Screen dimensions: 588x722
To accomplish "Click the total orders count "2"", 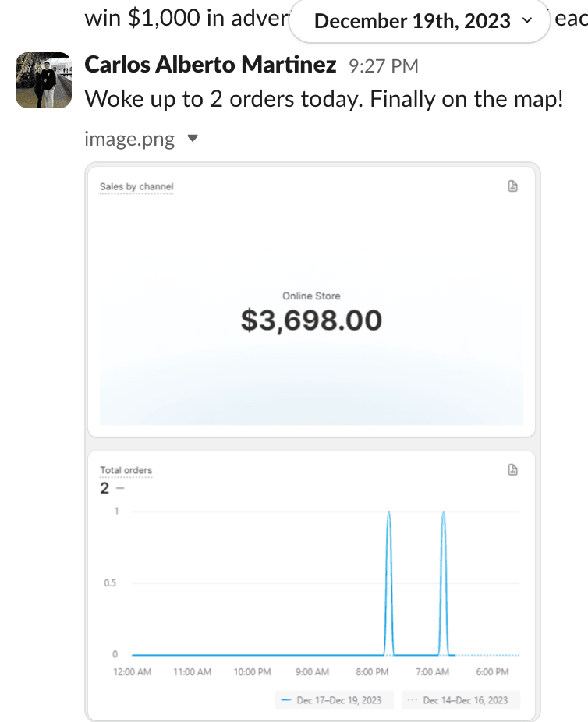I will [104, 489].
